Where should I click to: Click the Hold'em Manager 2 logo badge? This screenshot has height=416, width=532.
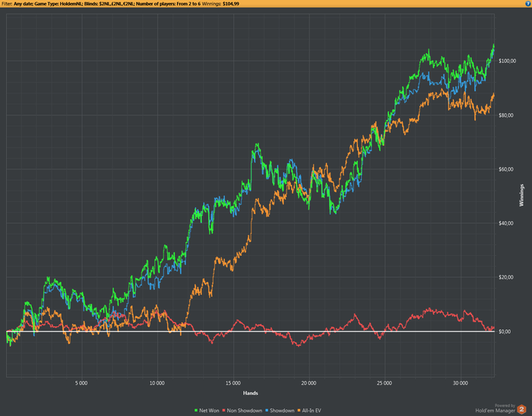[x=523, y=410]
